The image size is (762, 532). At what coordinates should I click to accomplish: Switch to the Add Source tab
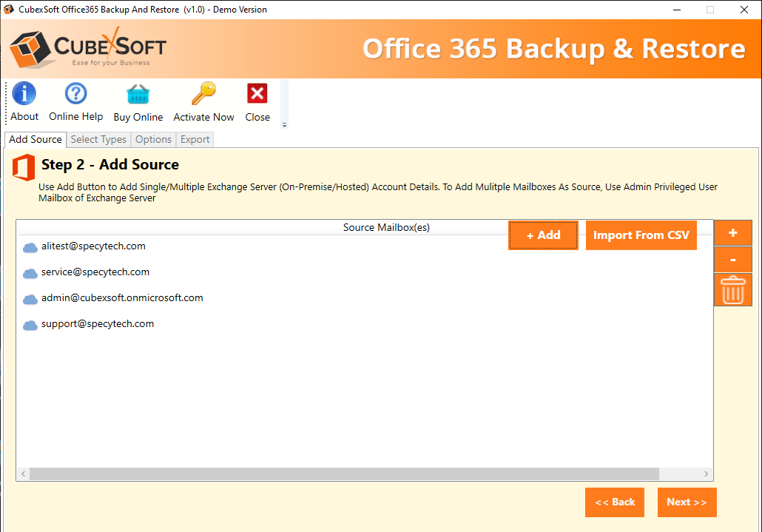coord(36,139)
